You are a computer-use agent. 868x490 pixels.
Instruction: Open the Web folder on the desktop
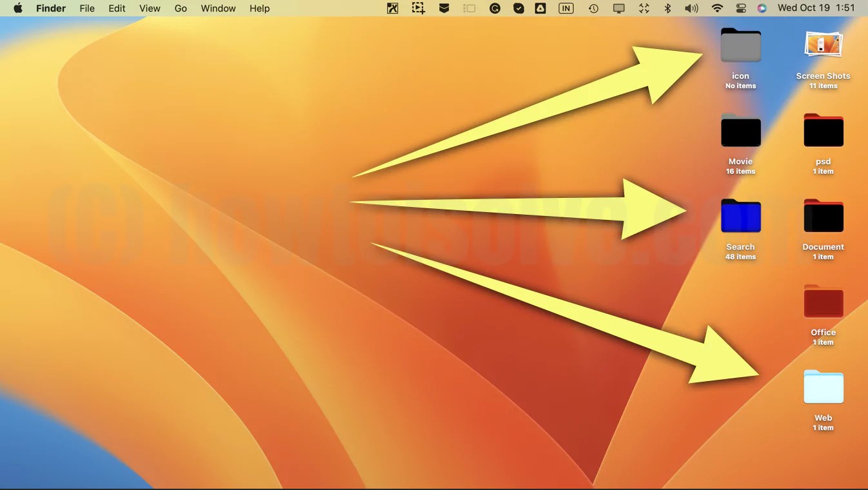[x=823, y=387]
